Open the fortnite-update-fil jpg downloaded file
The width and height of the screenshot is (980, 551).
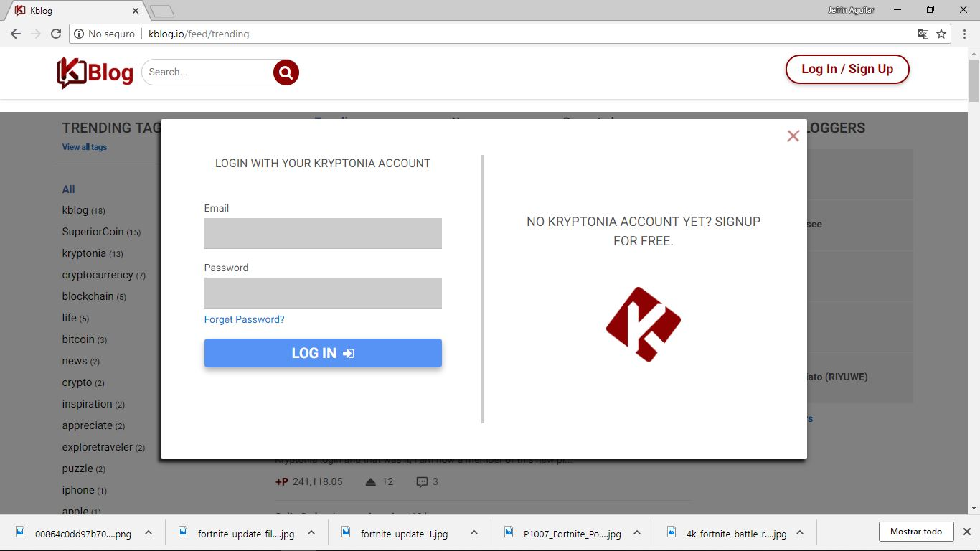point(237,532)
